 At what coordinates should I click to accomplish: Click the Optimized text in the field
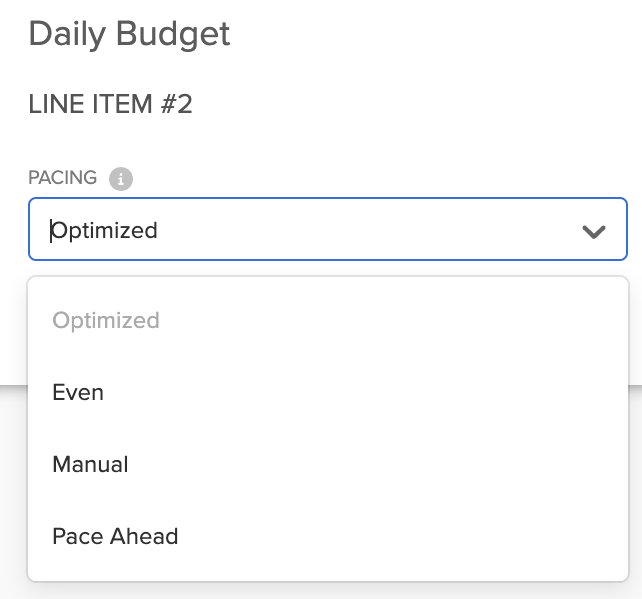(105, 231)
